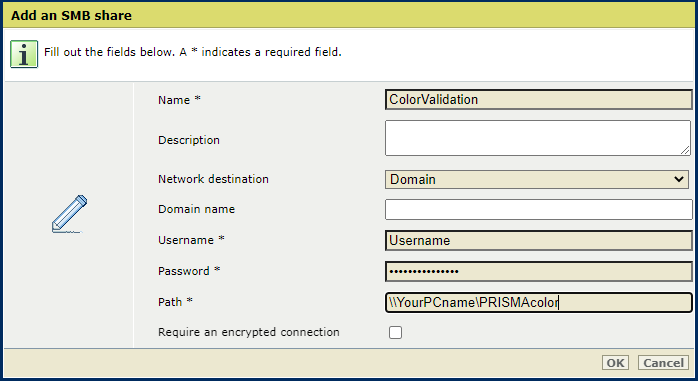Click the Username text field
Screen dimensions: 698x381
pyautogui.click(x=539, y=240)
